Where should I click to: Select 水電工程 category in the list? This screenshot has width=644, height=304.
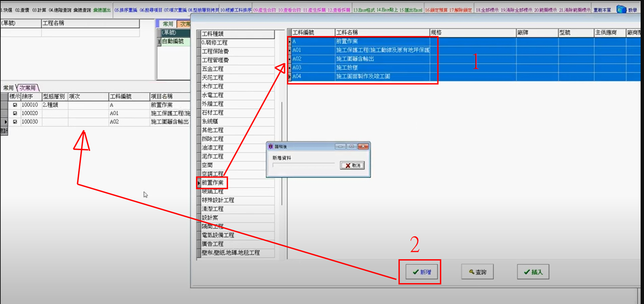[x=213, y=95]
